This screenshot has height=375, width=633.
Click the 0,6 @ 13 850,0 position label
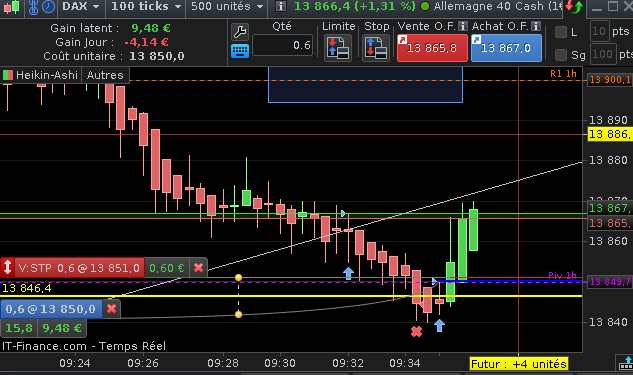pyautogui.click(x=51, y=309)
